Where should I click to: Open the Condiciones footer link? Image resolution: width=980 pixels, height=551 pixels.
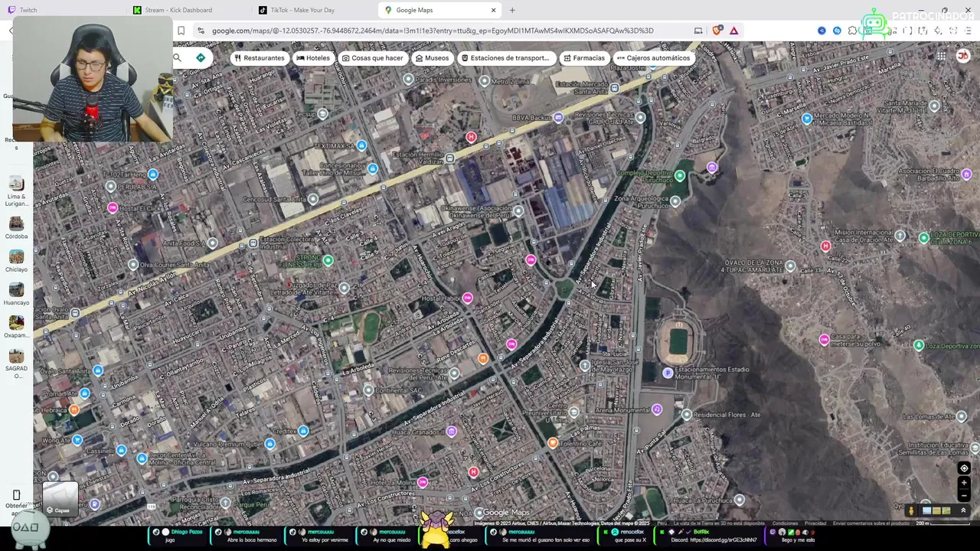[785, 523]
